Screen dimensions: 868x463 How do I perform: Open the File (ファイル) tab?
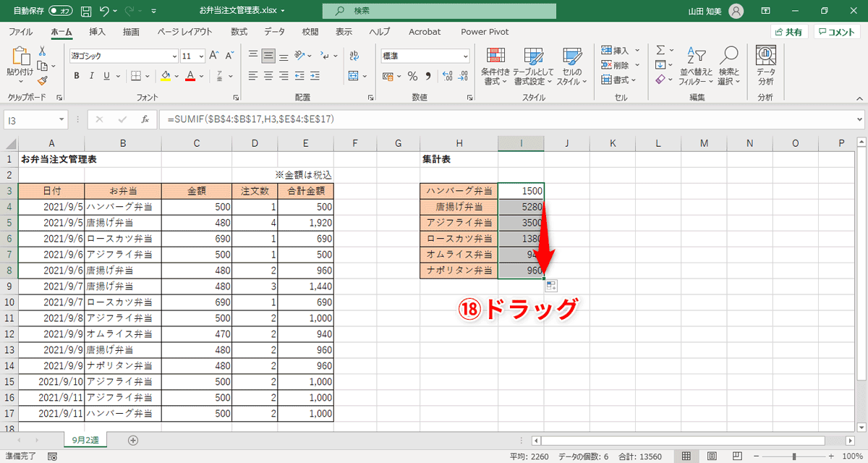[20, 32]
